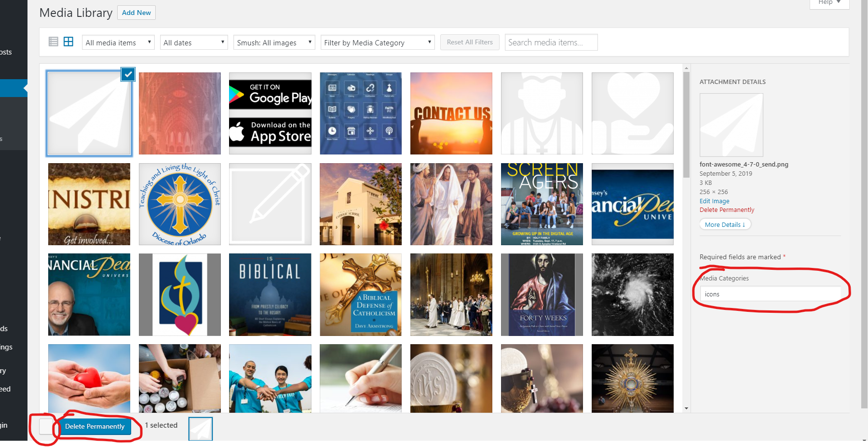The height and width of the screenshot is (447, 868).
Task: Switch to grid view icon
Action: [68, 42]
